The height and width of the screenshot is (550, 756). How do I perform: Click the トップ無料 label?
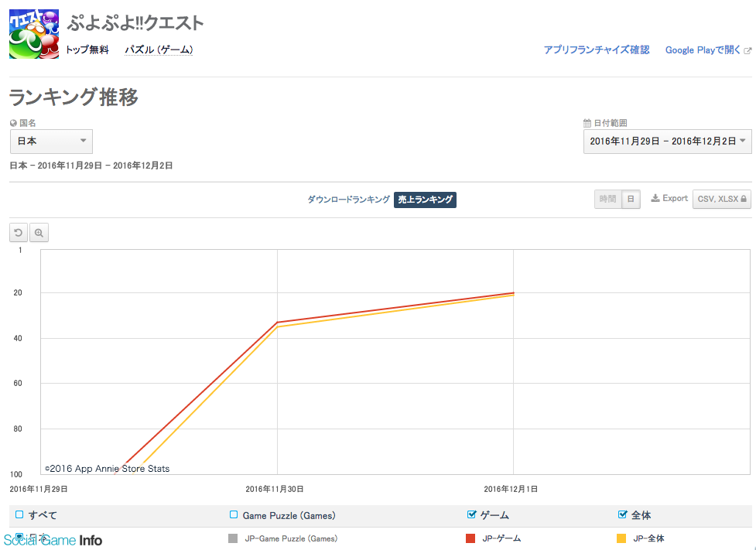tap(87, 50)
